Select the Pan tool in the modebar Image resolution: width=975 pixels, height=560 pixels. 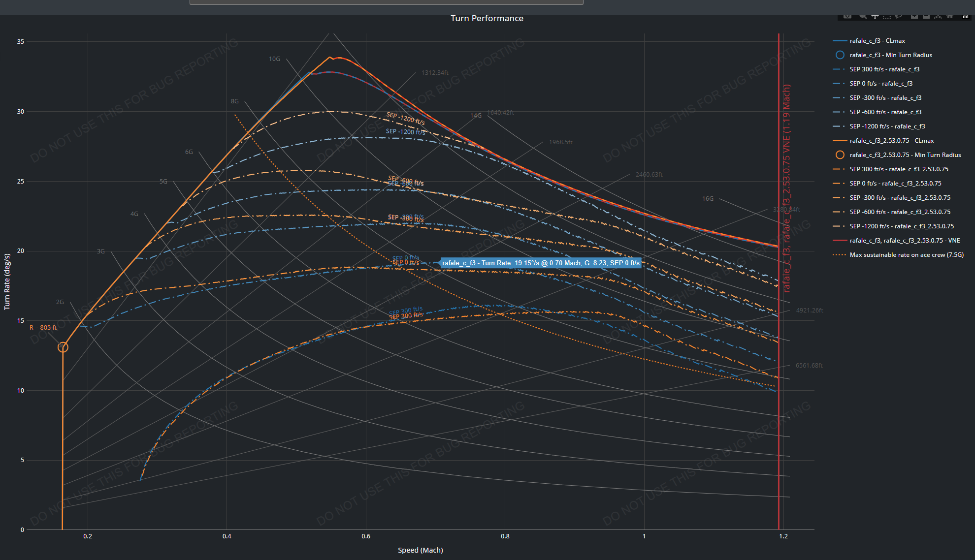click(875, 17)
